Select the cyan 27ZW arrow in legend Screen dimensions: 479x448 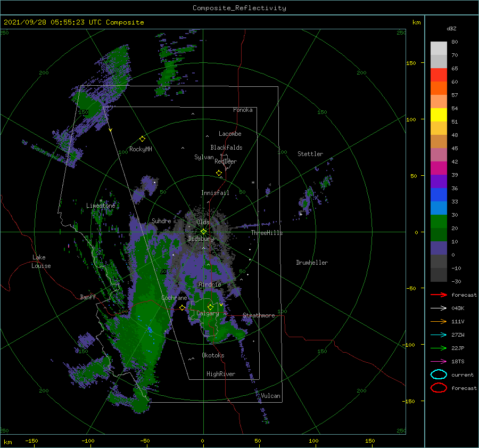tap(439, 335)
